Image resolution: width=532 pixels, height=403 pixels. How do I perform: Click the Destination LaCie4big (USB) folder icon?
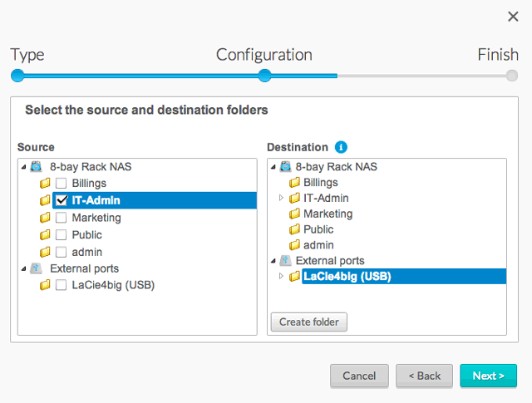(x=293, y=277)
